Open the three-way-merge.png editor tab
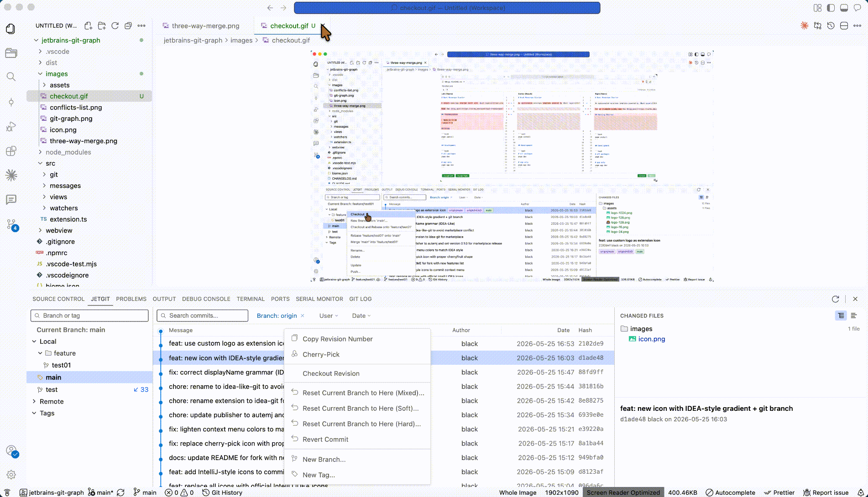This screenshot has height=497, width=868. (201, 26)
